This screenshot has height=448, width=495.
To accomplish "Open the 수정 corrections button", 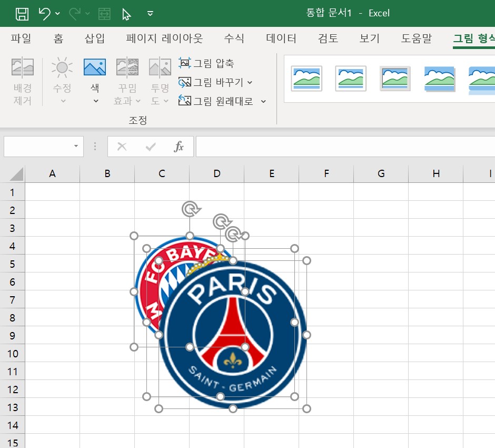I will pos(62,80).
